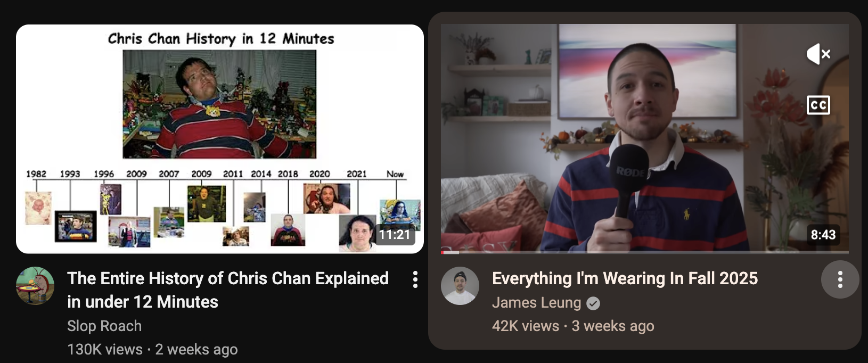Viewport: 868px width, 363px height.
Task: Open 'Everything I'm Wearing In Fall 2025' title
Action: coord(625,278)
